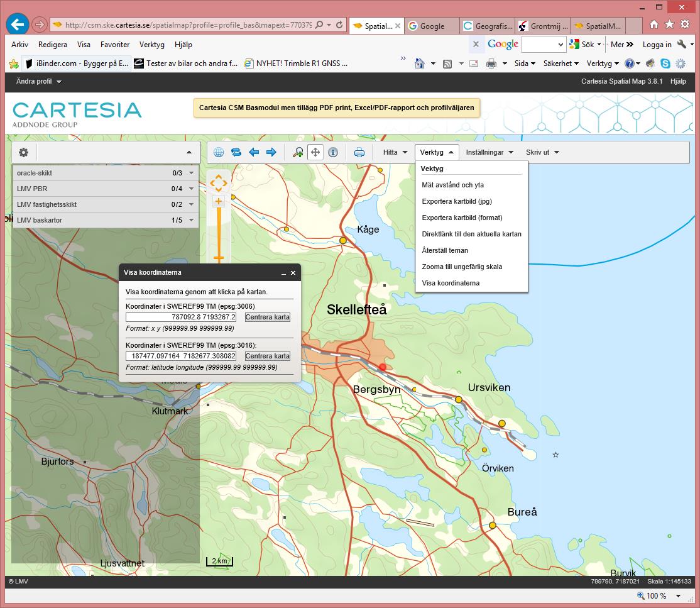700x608 pixels.
Task: Click the epsg:3016 coordinate input field
Action: pos(181,356)
